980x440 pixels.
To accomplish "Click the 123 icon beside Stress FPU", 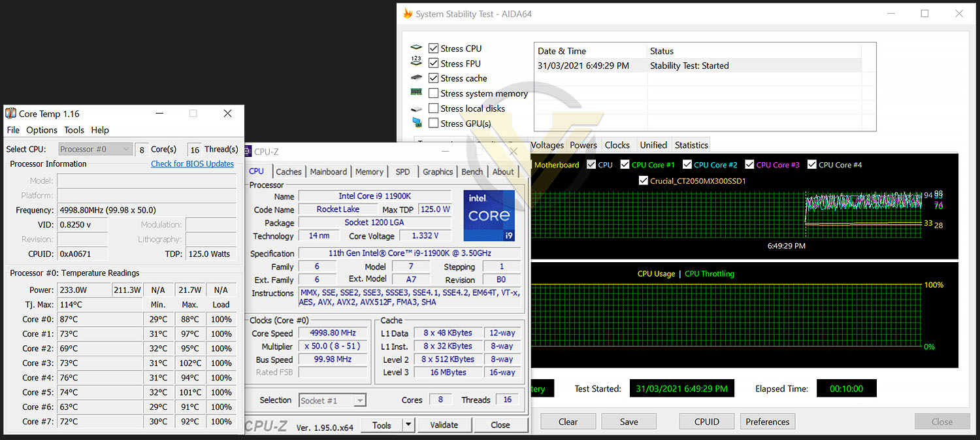I will (x=416, y=61).
